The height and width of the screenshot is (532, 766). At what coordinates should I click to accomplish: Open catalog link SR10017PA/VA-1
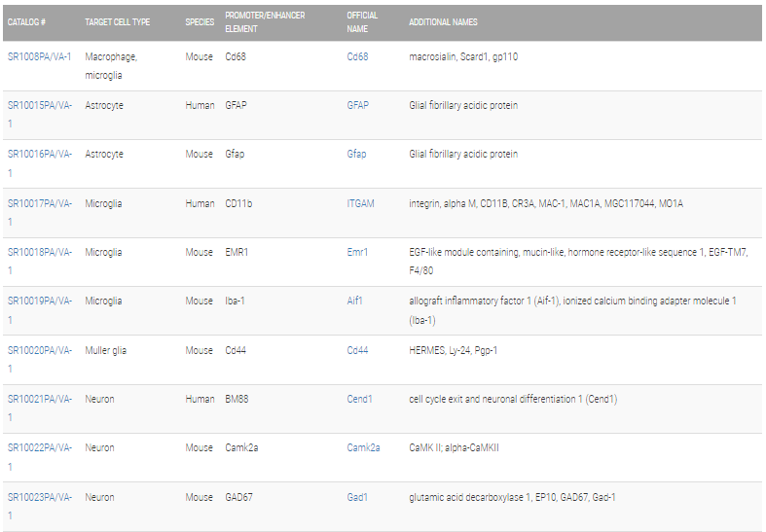pos(40,212)
